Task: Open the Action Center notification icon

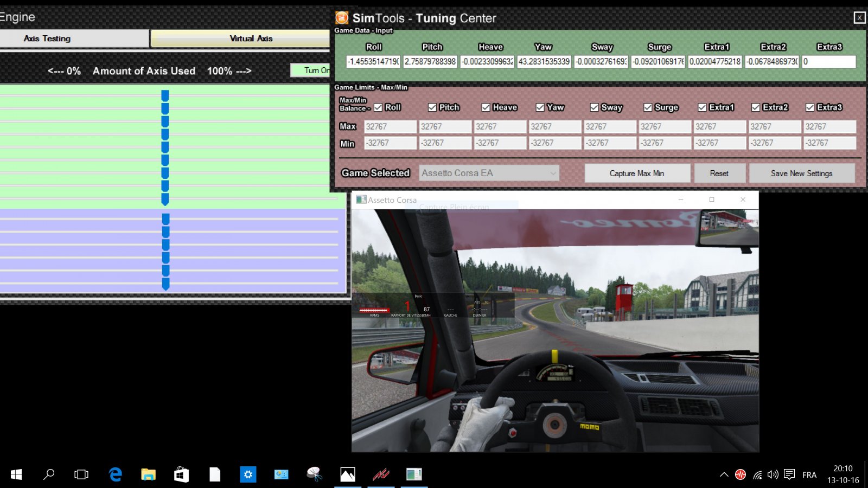Action: click(790, 474)
